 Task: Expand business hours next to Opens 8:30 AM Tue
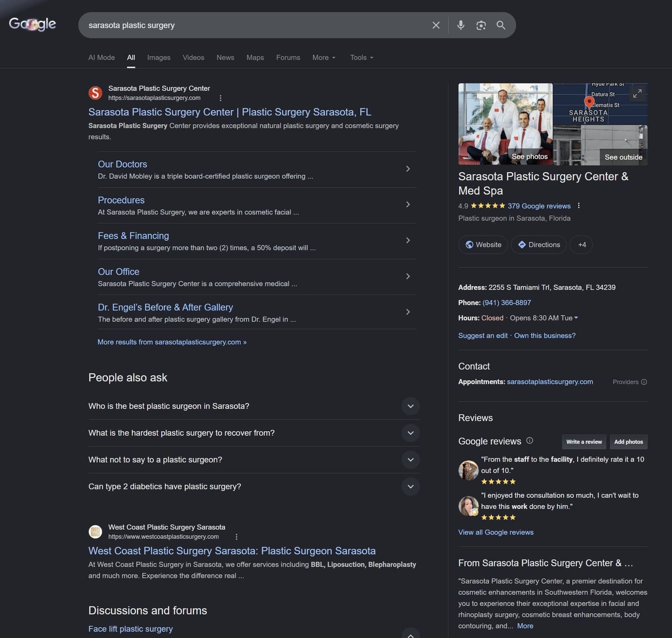576,318
